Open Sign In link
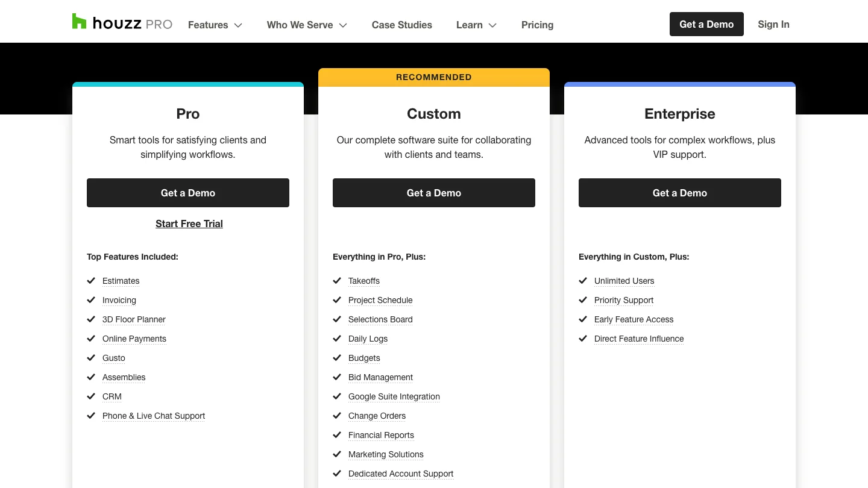 (x=773, y=24)
